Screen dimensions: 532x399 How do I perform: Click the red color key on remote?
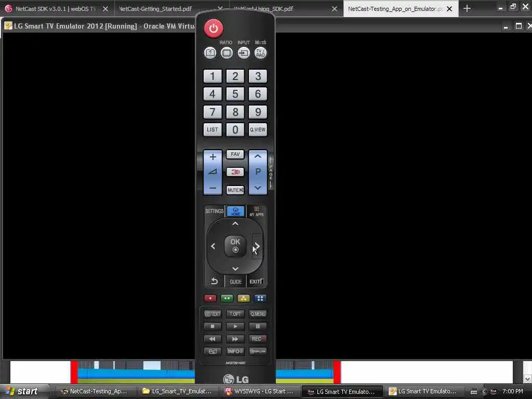[x=210, y=298]
